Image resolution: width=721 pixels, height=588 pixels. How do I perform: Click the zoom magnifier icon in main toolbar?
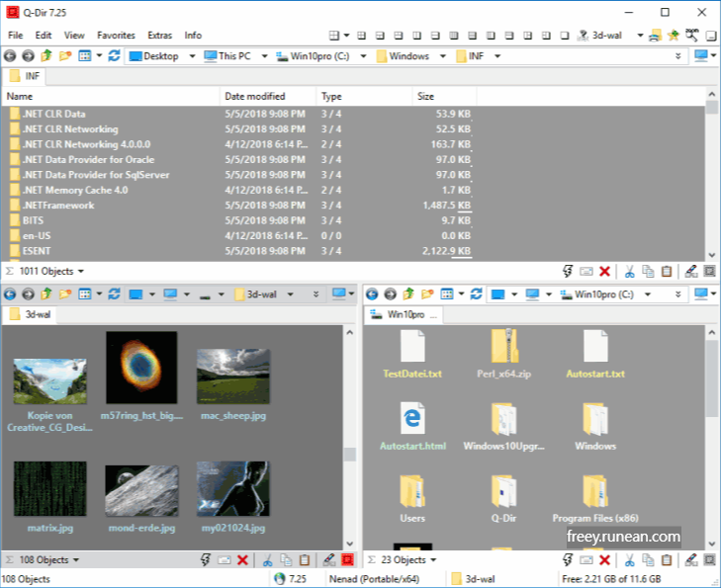691,35
